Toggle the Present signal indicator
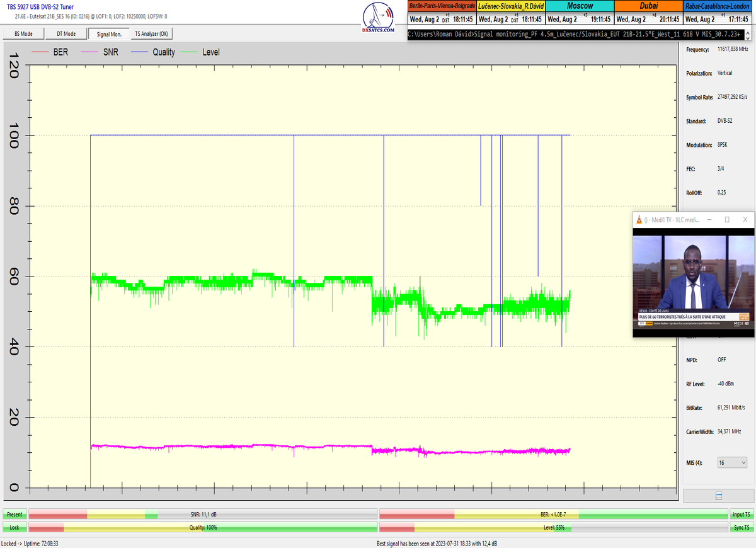The height and width of the screenshot is (548, 756). 14,515
